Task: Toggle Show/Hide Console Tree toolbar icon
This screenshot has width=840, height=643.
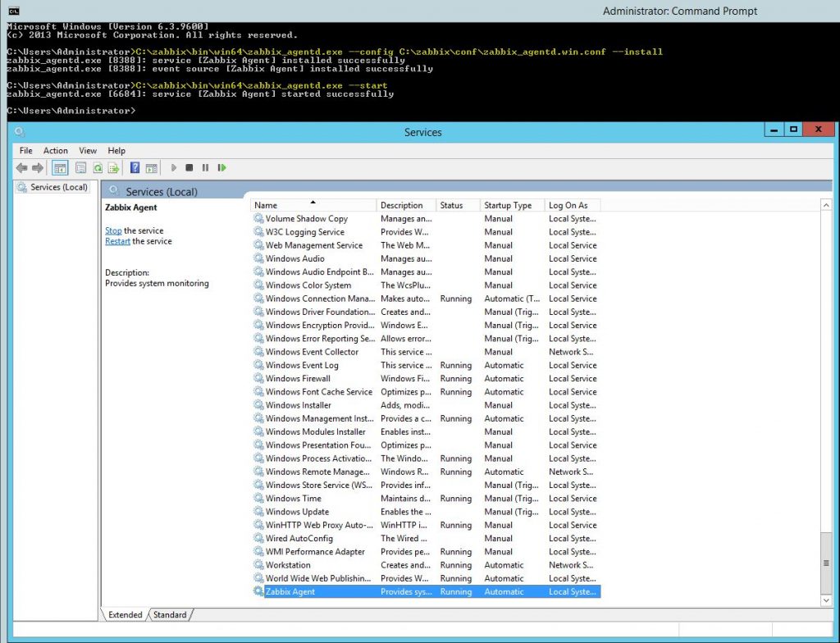Action: (x=60, y=168)
